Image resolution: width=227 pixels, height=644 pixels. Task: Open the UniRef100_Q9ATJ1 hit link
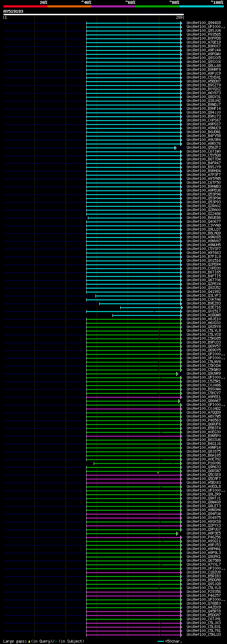[x=204, y=498]
